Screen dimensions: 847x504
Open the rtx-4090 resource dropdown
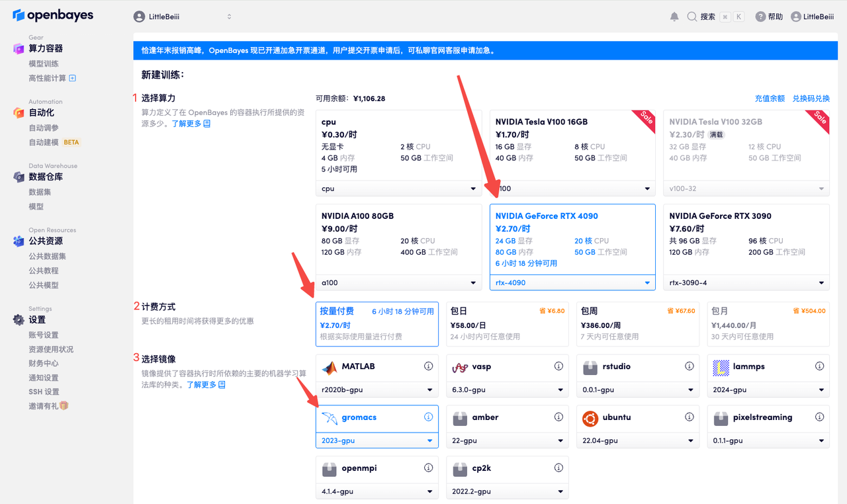[572, 282]
